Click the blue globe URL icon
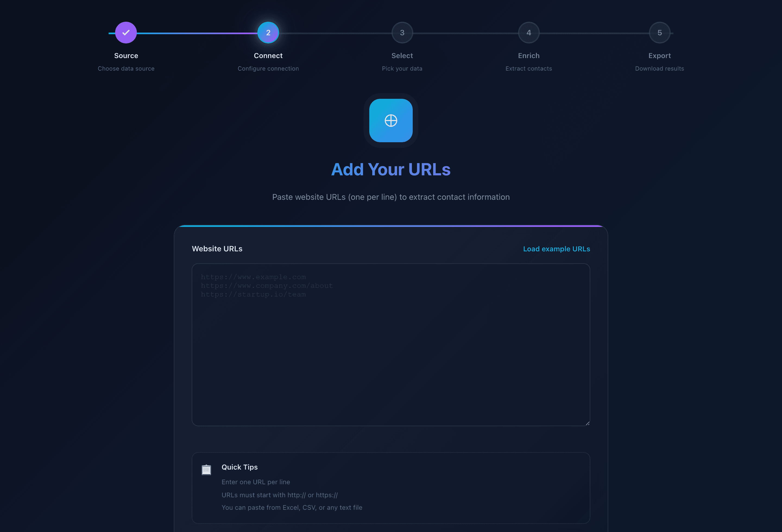 391,121
